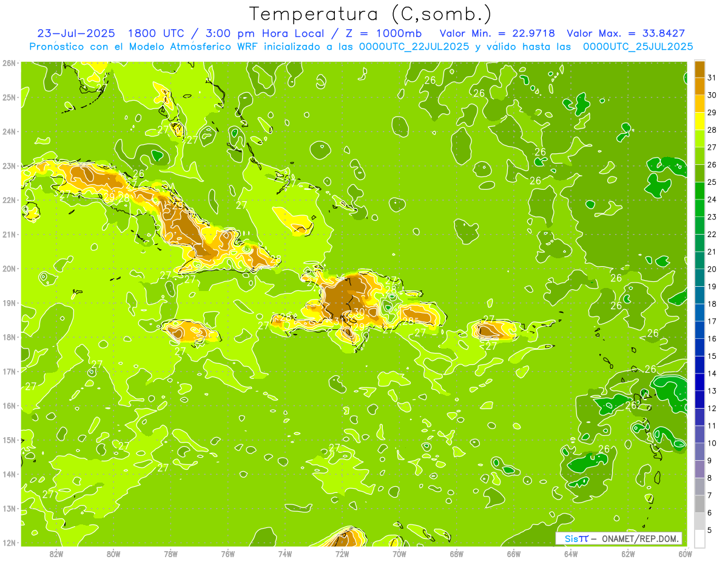Screen dimensions: 728x562
Task: Click the color bar label "10"
Action: coord(712,443)
